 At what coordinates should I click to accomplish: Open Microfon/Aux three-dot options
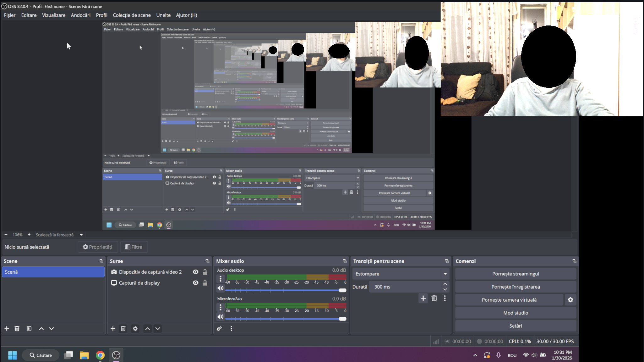[x=221, y=307]
